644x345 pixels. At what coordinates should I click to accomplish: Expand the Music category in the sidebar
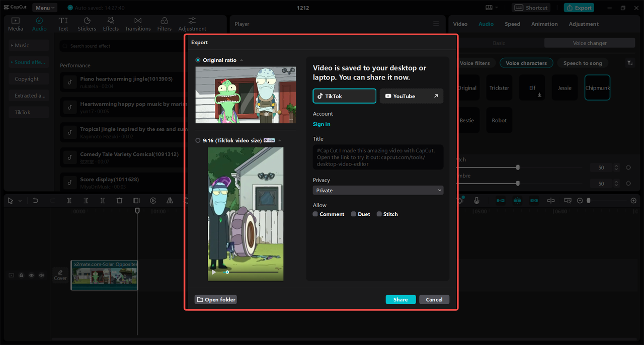pyautogui.click(x=29, y=45)
